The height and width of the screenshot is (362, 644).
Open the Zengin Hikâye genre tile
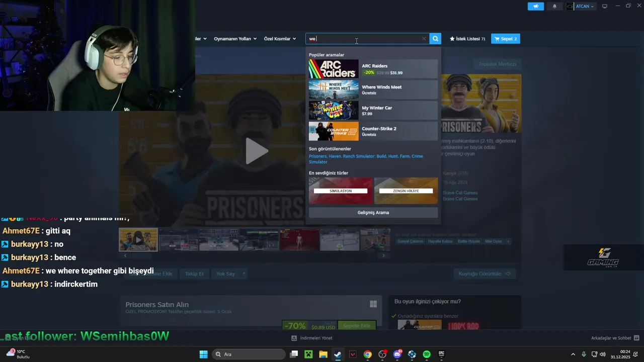[406, 191]
